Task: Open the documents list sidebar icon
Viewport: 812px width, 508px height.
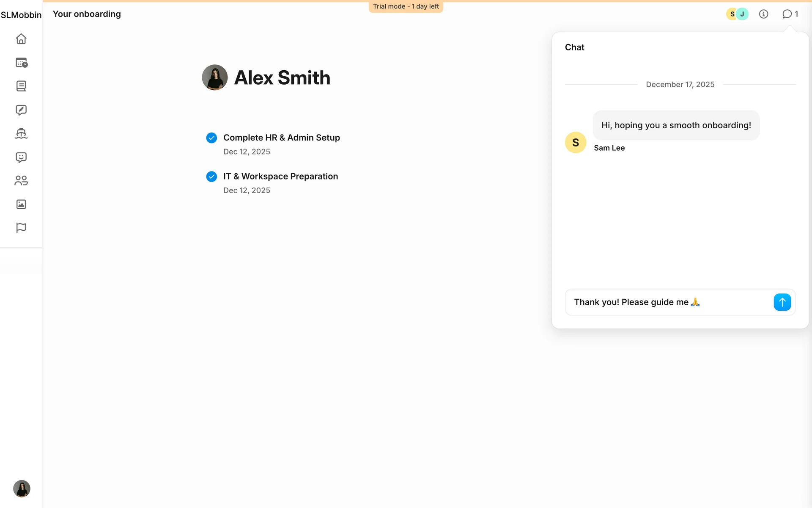Action: click(21, 86)
